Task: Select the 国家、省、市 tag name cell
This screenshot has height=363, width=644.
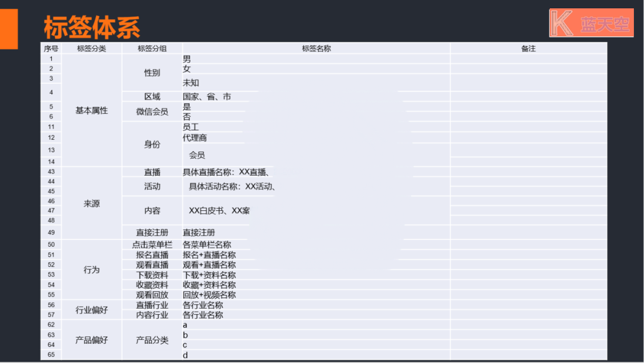Action: pos(207,97)
